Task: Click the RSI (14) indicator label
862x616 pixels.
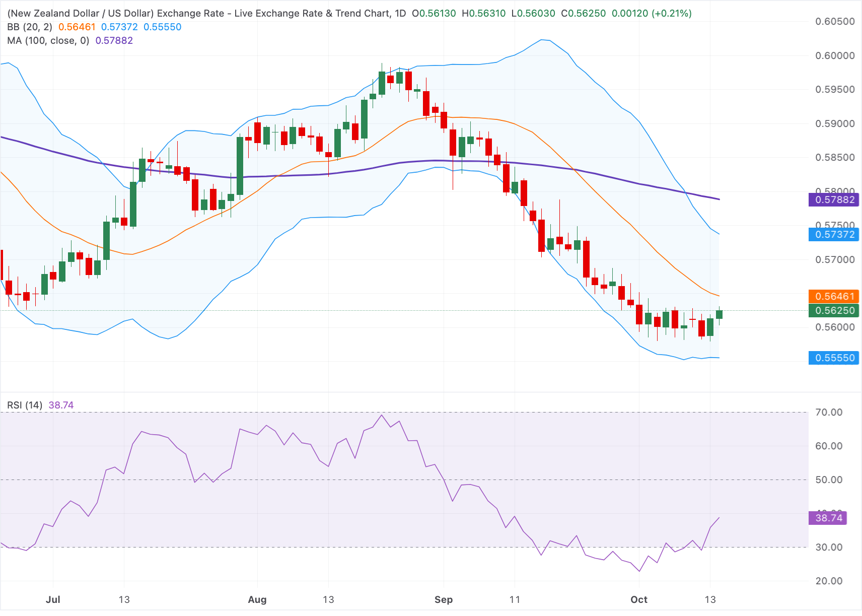Action: click(25, 405)
